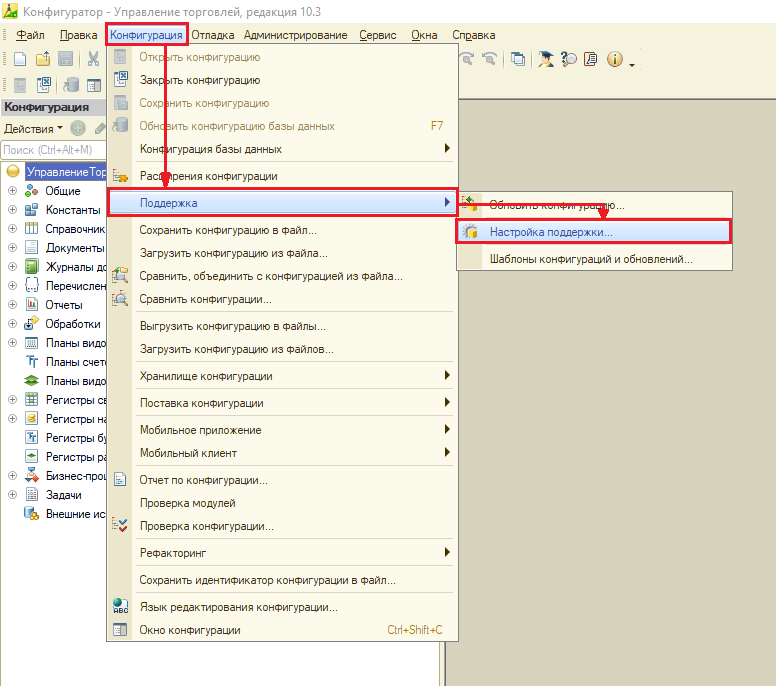Screen dimensions: 776x686
Task: Open the Справка menu
Action: 474,35
